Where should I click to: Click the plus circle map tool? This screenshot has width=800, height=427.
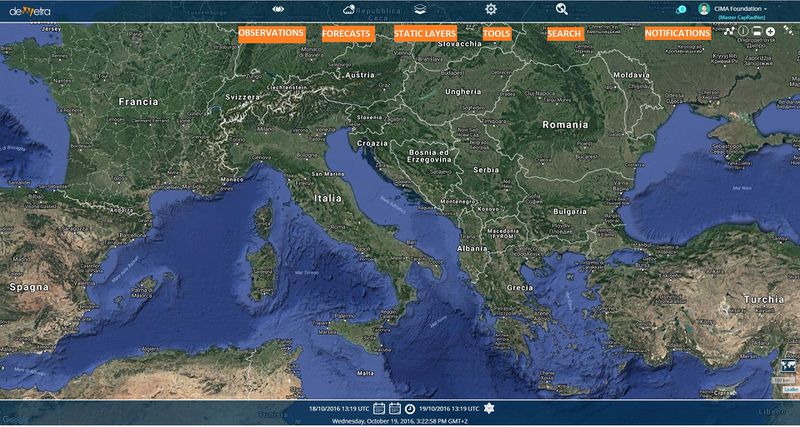pyautogui.click(x=770, y=32)
